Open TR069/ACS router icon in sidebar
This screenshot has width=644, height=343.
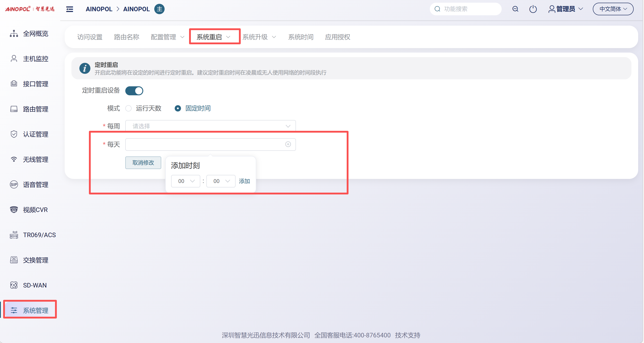[14, 235]
